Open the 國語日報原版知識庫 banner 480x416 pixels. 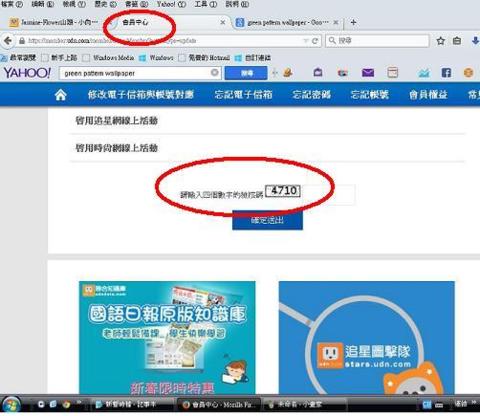(167, 337)
